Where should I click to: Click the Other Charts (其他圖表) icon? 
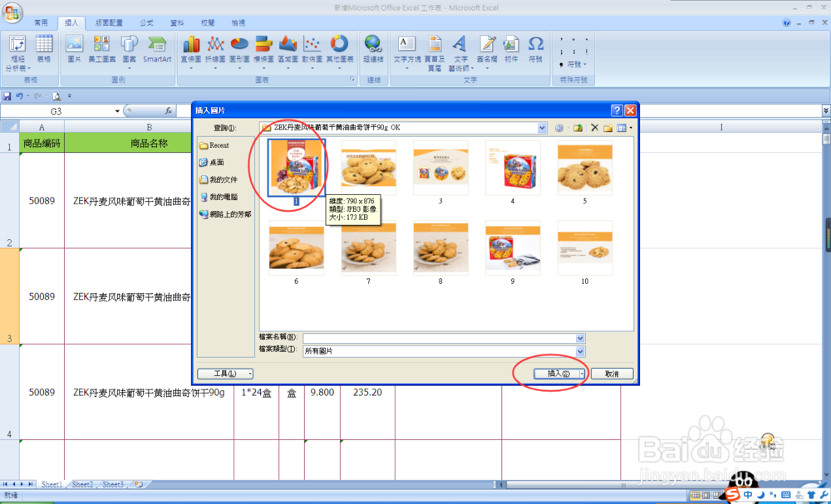point(340,45)
